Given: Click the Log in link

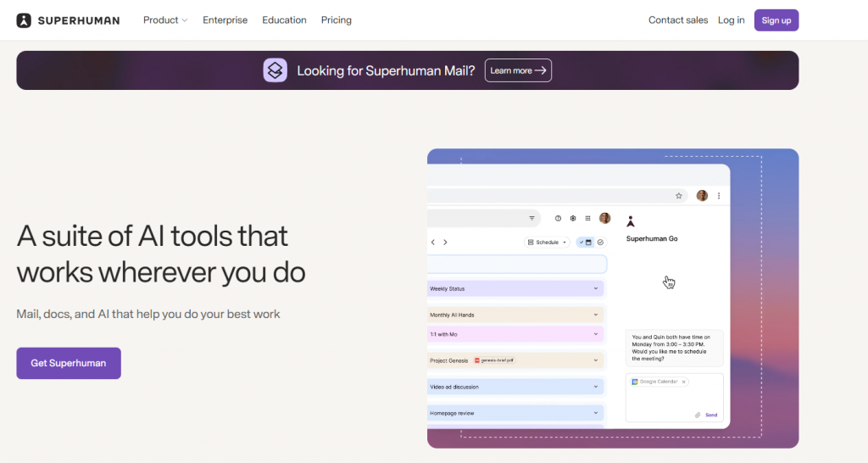Looking at the screenshot, I should 732,20.
